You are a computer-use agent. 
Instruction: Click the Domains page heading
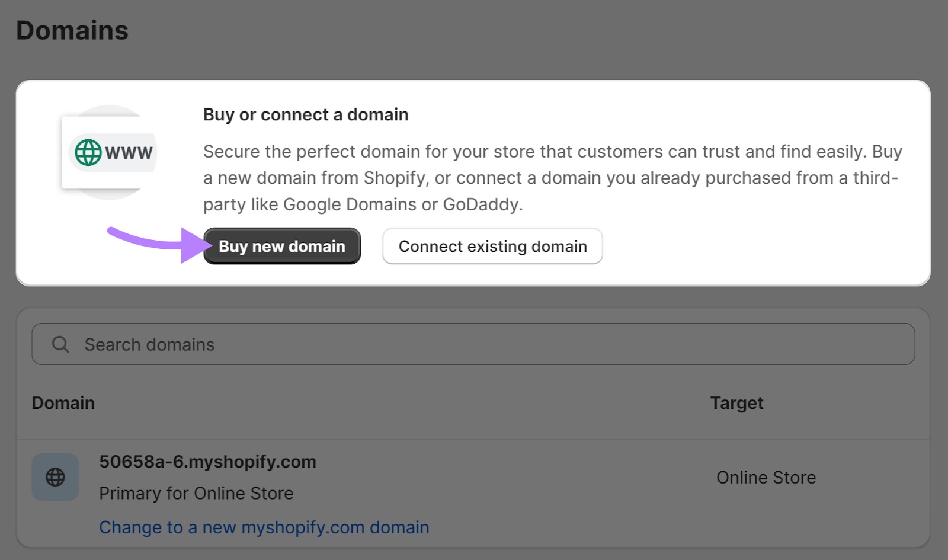72,30
